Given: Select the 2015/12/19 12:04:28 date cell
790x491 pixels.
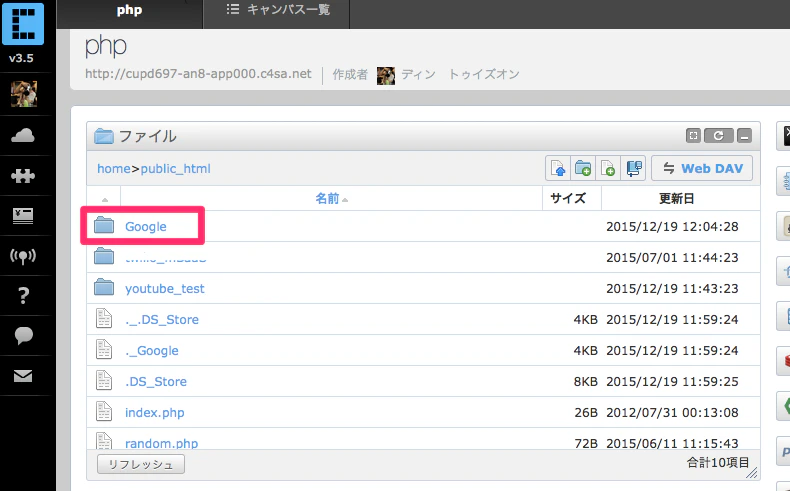Looking at the screenshot, I should tap(672, 227).
